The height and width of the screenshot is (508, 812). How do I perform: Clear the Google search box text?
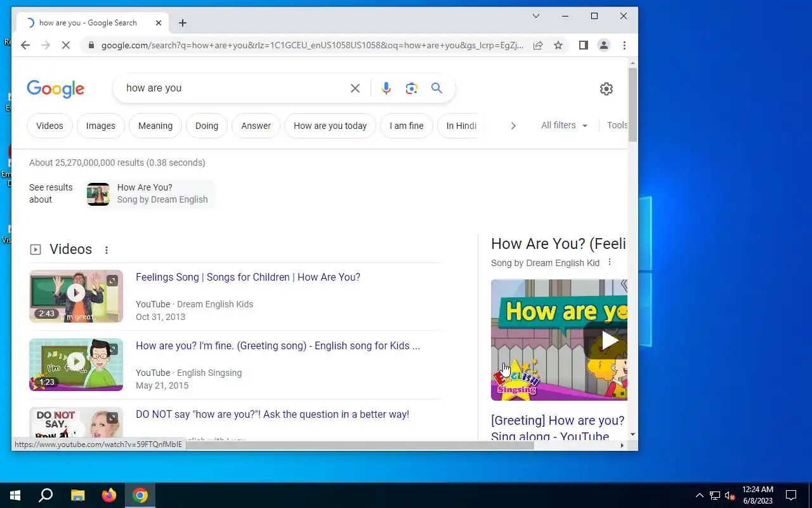355,88
